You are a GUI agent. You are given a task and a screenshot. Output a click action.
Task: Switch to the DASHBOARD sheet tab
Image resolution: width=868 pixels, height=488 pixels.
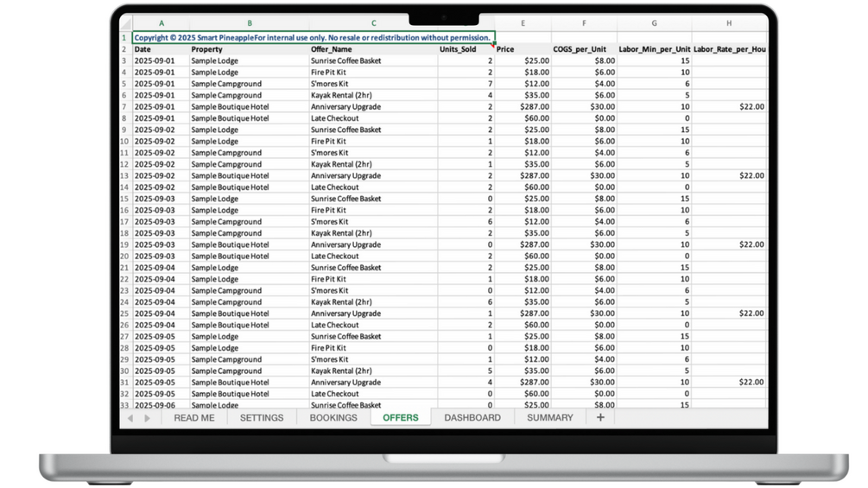pyautogui.click(x=472, y=418)
